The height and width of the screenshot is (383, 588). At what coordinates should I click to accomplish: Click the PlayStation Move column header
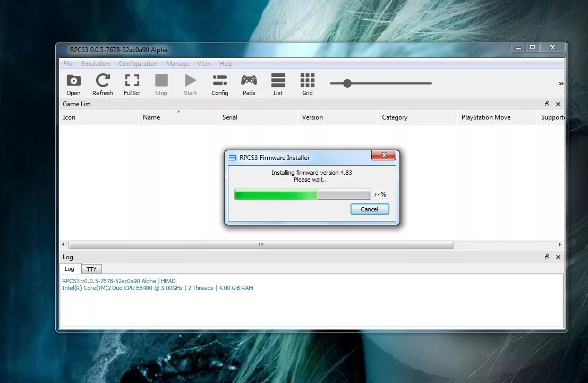(x=497, y=117)
